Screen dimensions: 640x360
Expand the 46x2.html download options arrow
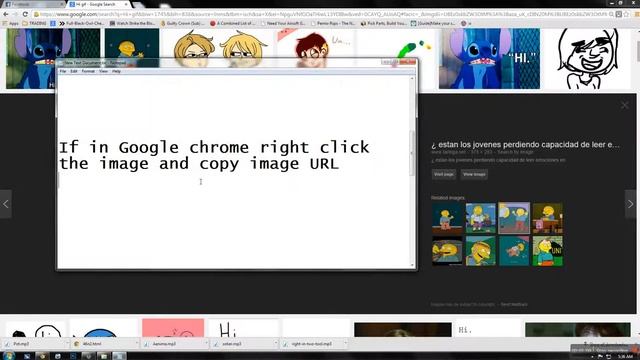[x=136, y=344]
